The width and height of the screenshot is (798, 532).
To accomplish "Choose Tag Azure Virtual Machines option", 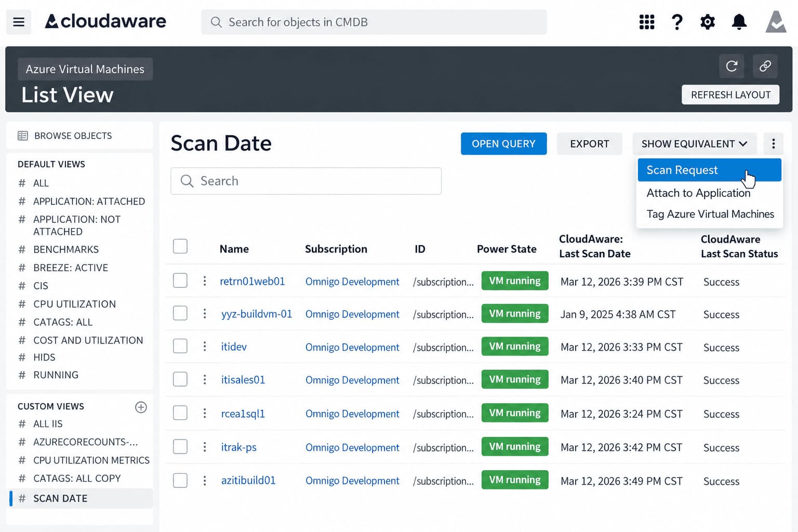I will click(710, 214).
